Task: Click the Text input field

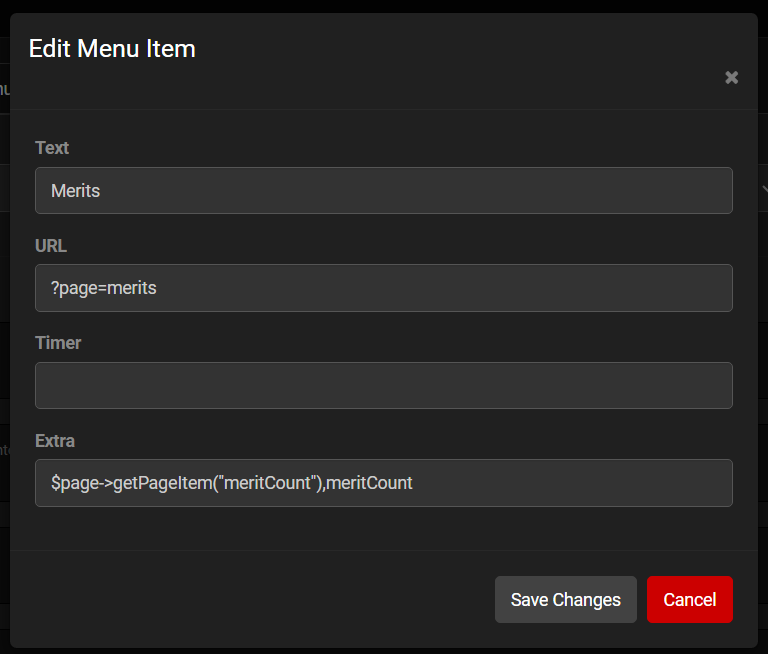Action: click(383, 190)
